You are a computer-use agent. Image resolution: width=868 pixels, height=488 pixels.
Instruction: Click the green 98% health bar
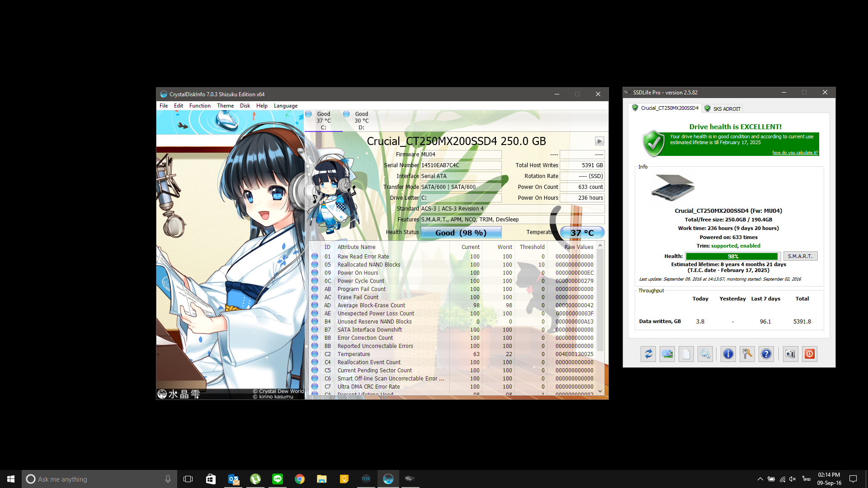click(732, 256)
